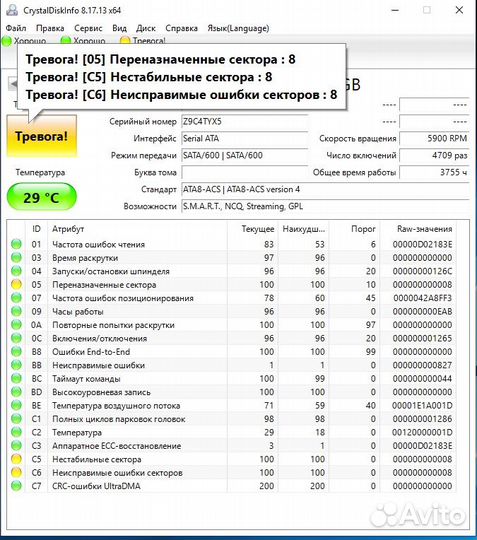Screen dimensions: 477x540
Task: Open the Справка menu
Action: click(x=182, y=28)
